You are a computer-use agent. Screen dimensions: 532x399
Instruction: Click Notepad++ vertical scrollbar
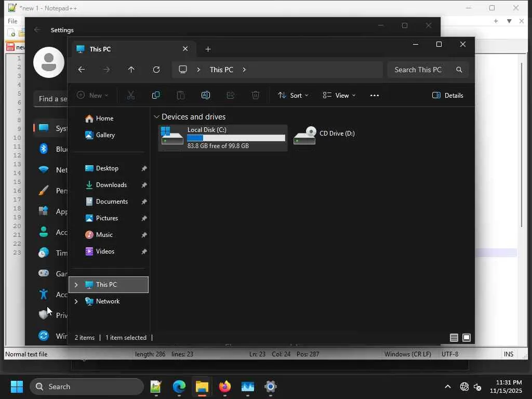522,144
